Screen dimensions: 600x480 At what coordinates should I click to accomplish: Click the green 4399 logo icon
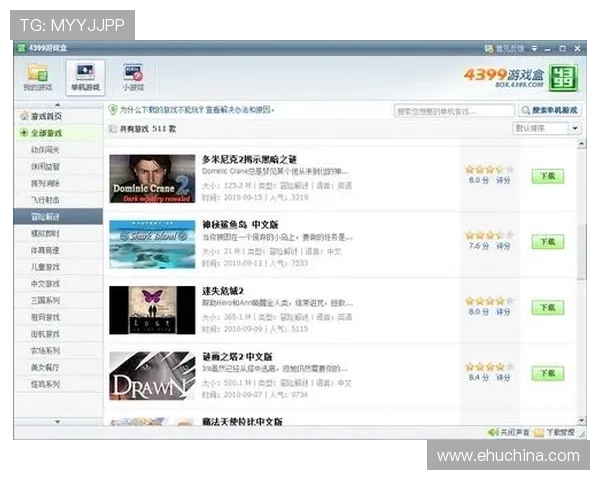coord(563,78)
